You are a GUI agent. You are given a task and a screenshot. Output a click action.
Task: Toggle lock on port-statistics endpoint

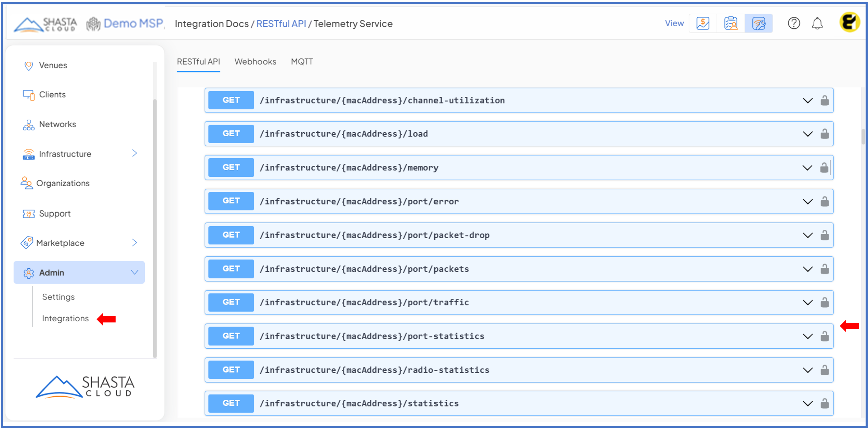pyautogui.click(x=824, y=336)
